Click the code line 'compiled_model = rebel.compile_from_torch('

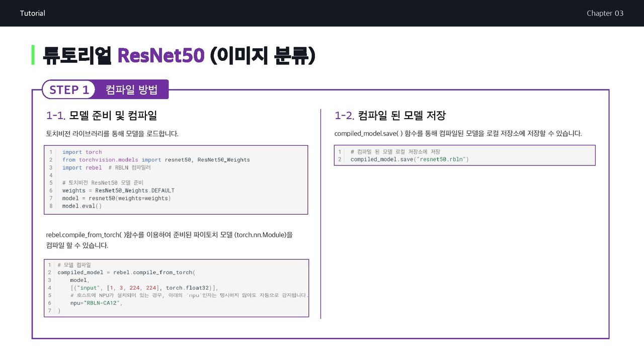pos(126,273)
